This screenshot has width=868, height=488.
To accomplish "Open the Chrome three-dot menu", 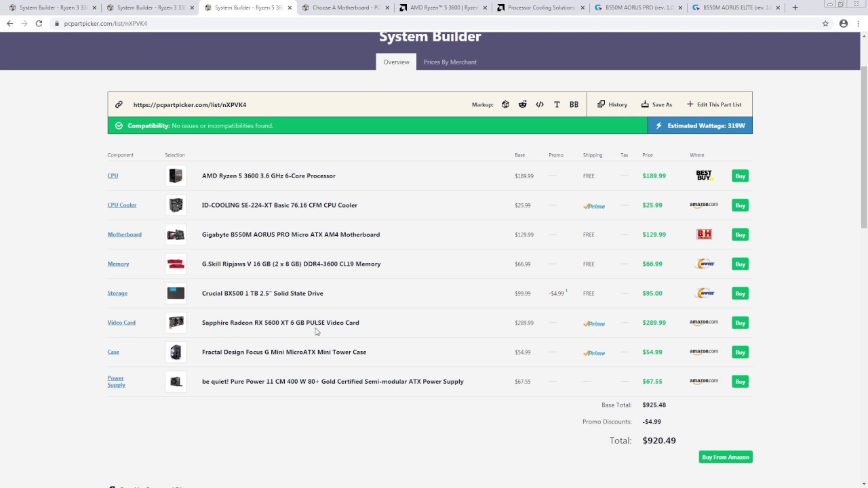I will (x=858, y=23).
